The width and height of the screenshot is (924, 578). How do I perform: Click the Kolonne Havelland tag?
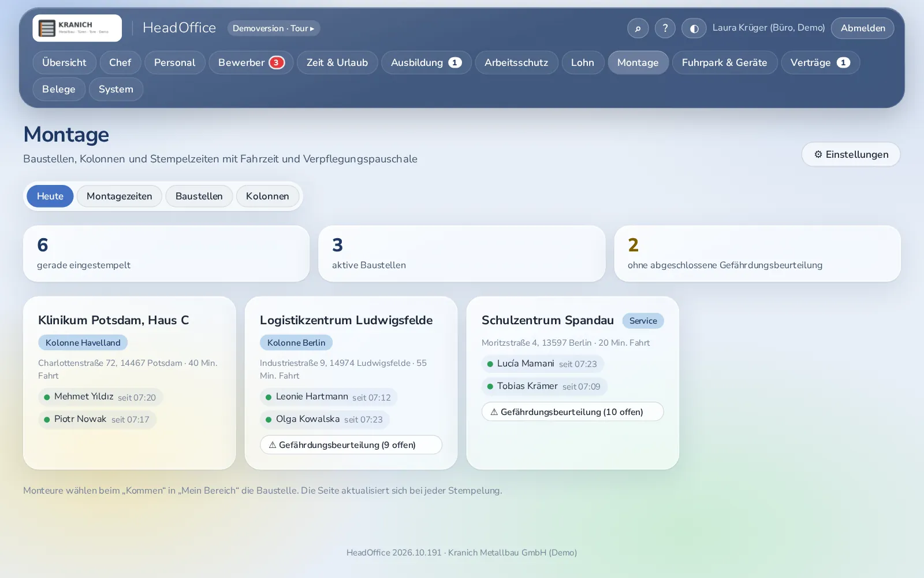pyautogui.click(x=83, y=343)
